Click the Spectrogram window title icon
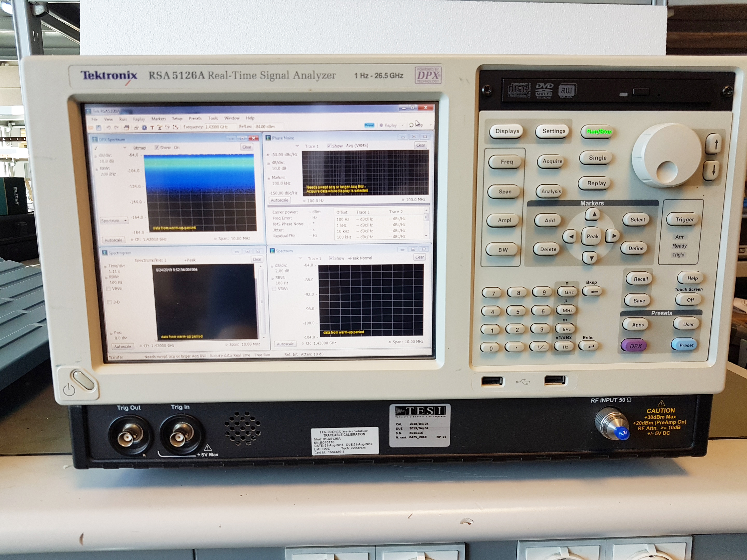The width and height of the screenshot is (747, 560). tap(105, 253)
